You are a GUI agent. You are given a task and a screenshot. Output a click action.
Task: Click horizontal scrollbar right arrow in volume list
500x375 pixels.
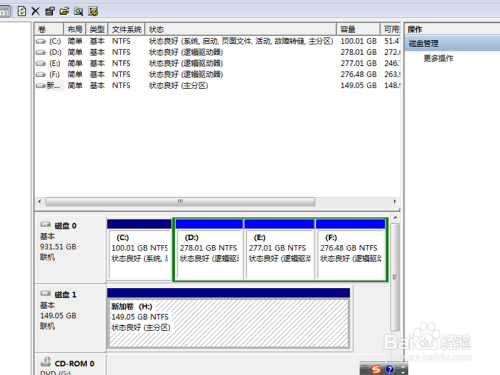pos(395,201)
